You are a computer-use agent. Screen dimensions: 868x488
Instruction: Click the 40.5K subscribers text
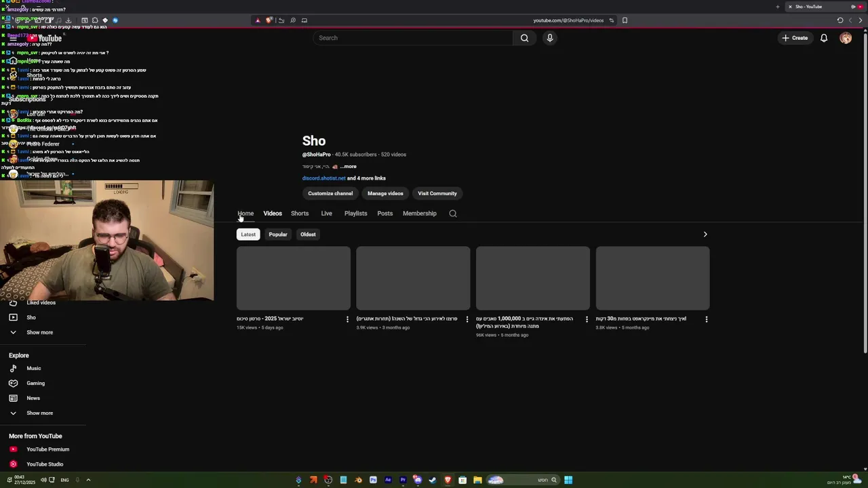(355, 155)
